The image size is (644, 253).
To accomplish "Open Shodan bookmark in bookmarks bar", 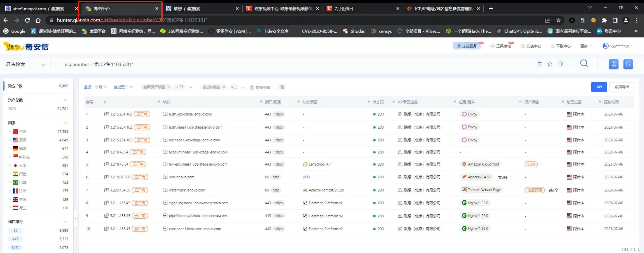I will [354, 31].
